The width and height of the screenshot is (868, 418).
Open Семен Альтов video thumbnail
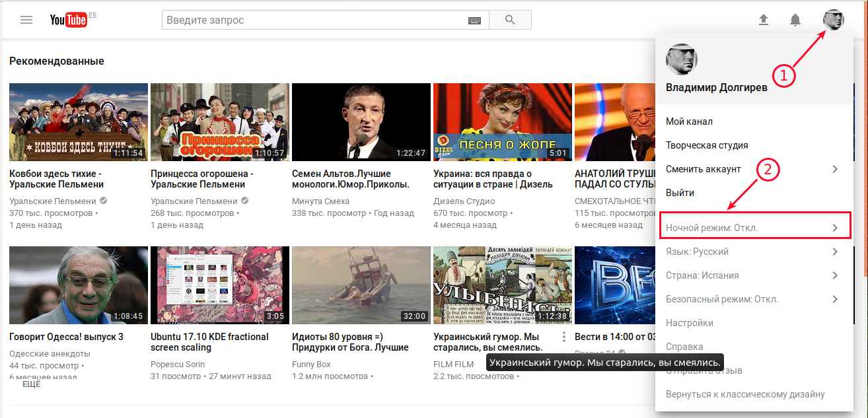[361, 122]
